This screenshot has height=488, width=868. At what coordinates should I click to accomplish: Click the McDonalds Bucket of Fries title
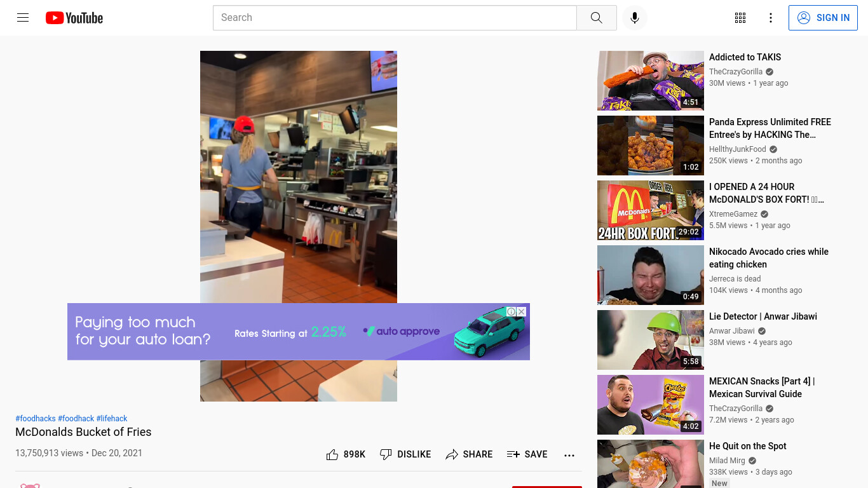[x=83, y=432]
